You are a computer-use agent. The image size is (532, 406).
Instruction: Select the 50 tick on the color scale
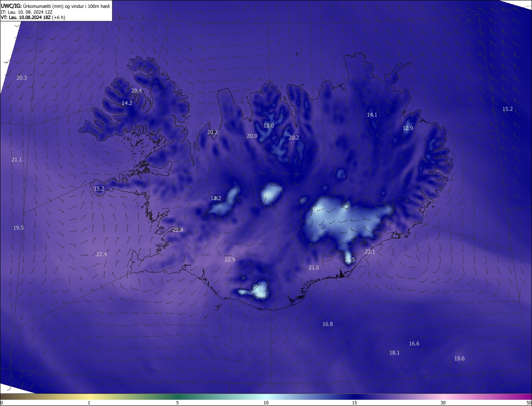[x=529, y=403]
